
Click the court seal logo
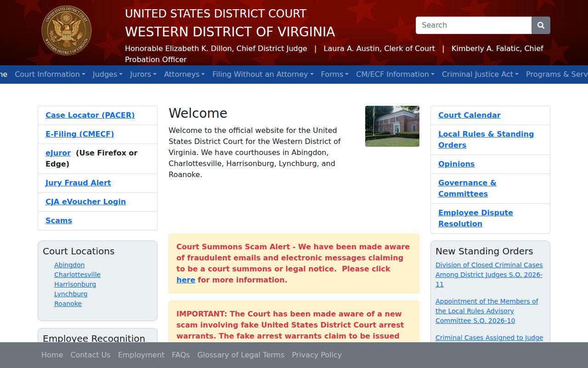[67, 31]
